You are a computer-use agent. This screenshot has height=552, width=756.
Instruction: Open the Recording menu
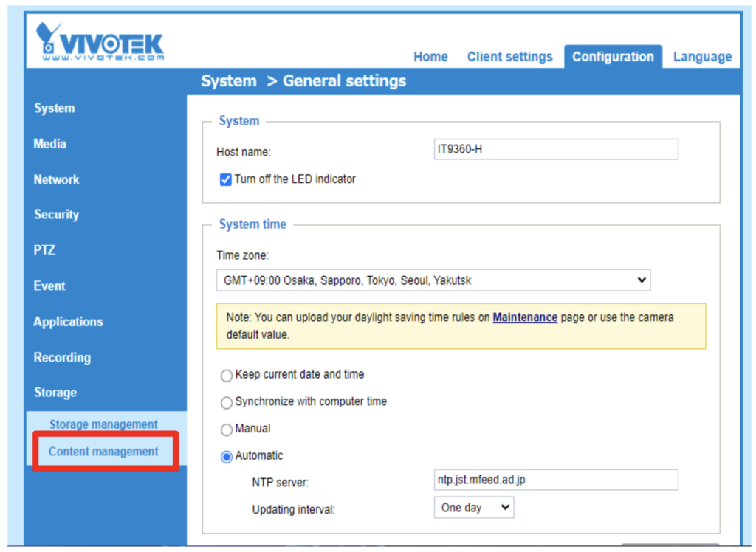(62, 357)
